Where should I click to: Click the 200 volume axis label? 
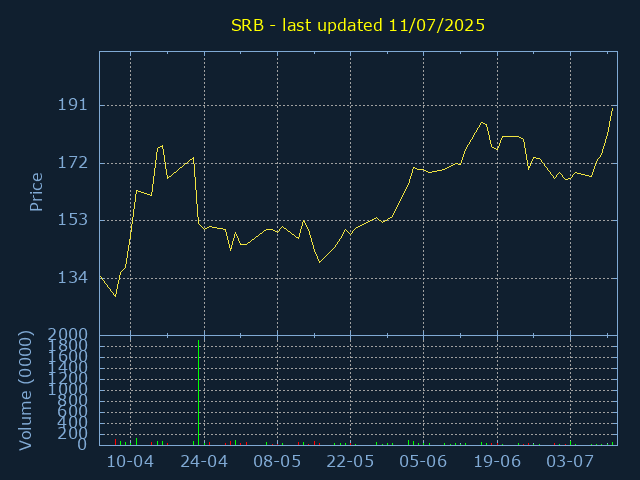click(73, 434)
